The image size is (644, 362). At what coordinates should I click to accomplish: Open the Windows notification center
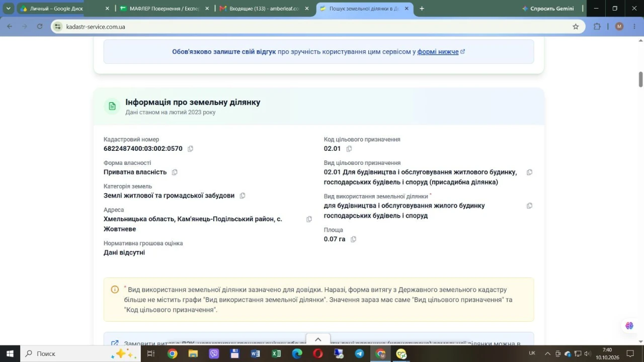coord(629,353)
